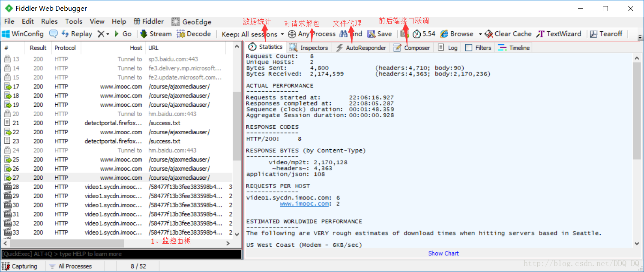
Task: Open the Browse button for the browser
Action: click(457, 34)
